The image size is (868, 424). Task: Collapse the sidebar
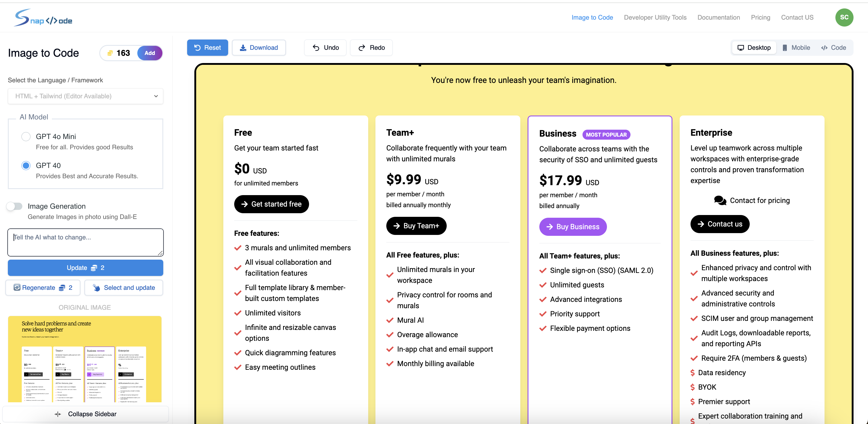86,414
